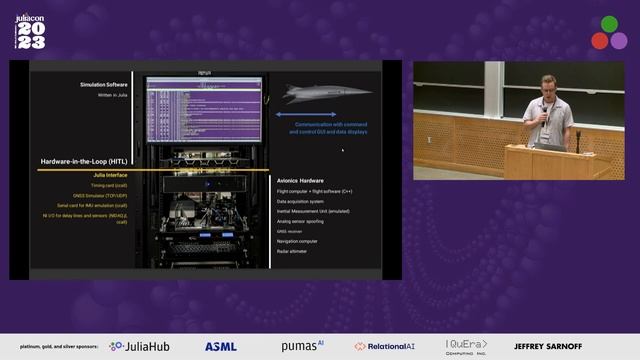Click the 'Navigation computer' line
The height and width of the screenshot is (360, 640).
297,242
